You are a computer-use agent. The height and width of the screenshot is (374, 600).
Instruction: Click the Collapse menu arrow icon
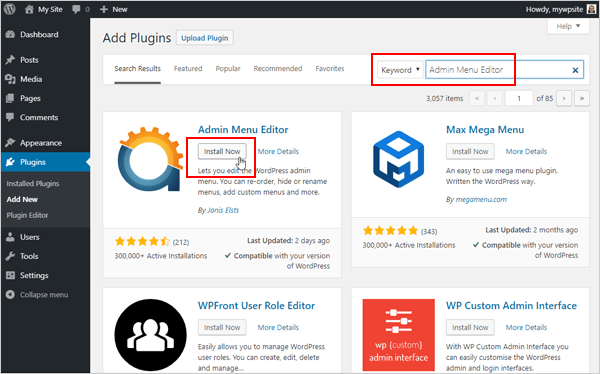tap(10, 294)
